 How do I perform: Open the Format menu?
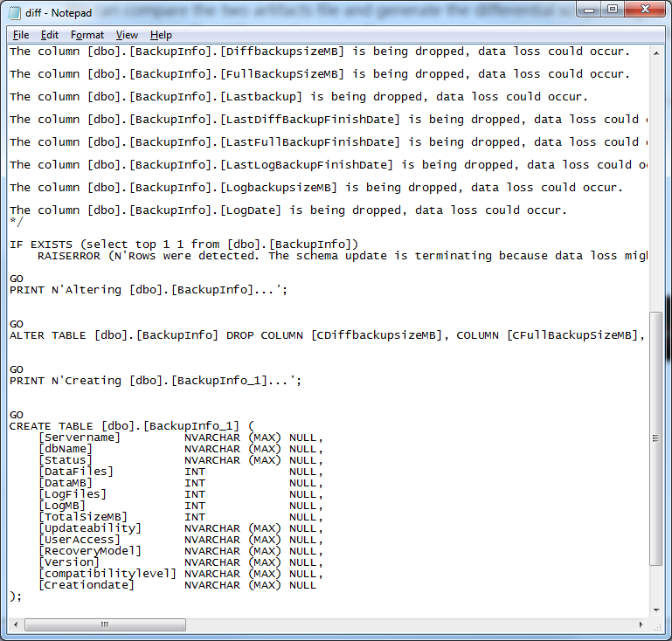coord(87,35)
